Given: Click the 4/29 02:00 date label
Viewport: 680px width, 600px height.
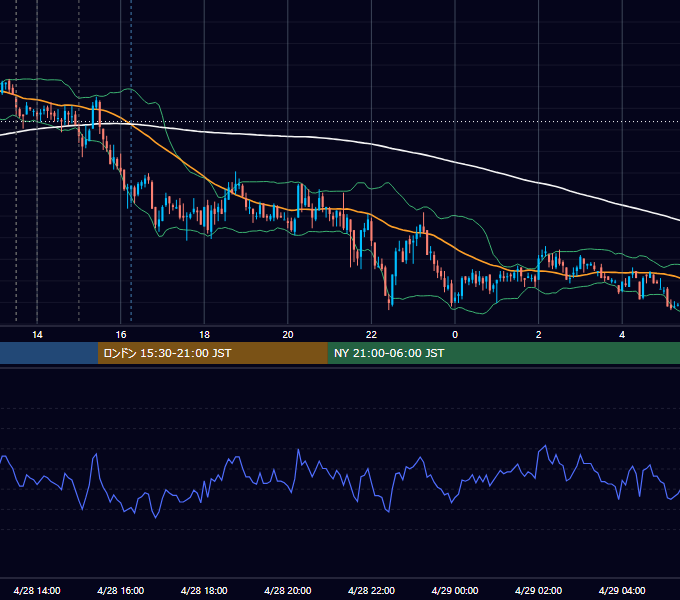Looking at the screenshot, I should coord(538,590).
